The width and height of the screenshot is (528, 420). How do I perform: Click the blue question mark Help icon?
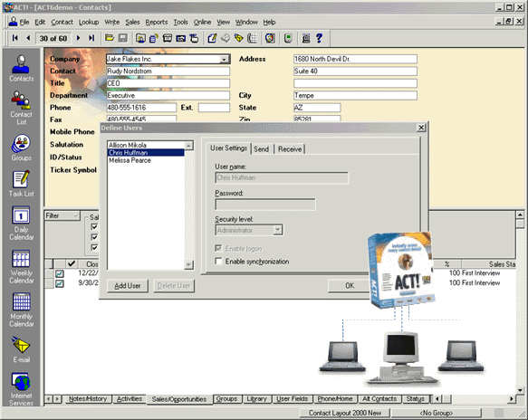click(x=319, y=38)
